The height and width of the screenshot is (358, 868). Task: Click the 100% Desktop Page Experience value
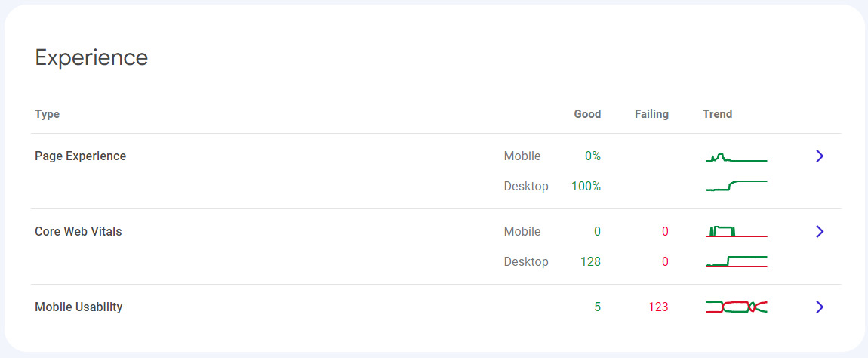pos(586,187)
